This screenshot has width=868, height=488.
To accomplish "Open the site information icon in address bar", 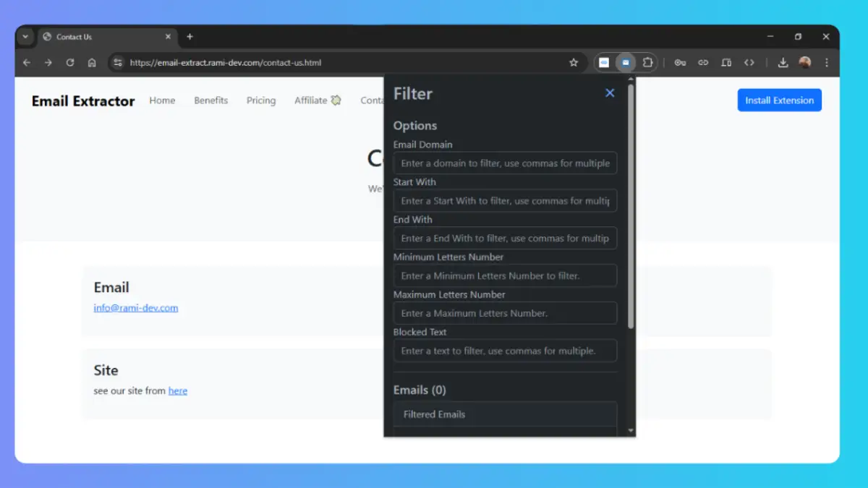I will tap(119, 63).
